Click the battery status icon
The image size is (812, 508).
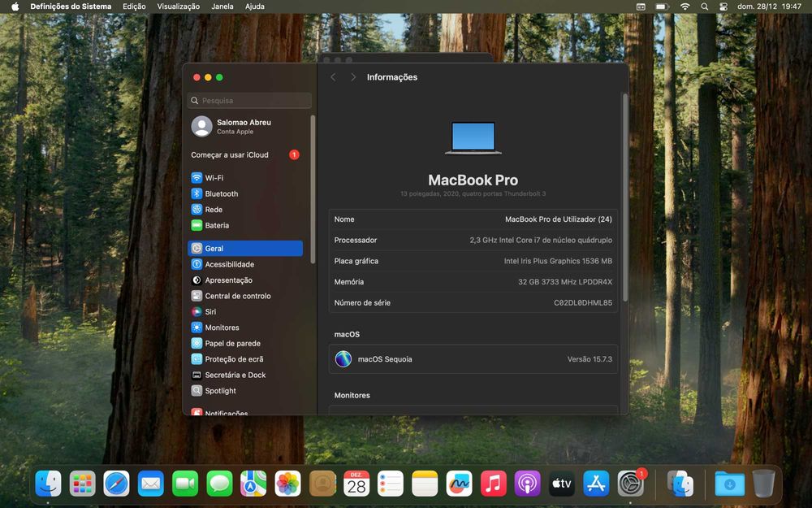pos(662,7)
